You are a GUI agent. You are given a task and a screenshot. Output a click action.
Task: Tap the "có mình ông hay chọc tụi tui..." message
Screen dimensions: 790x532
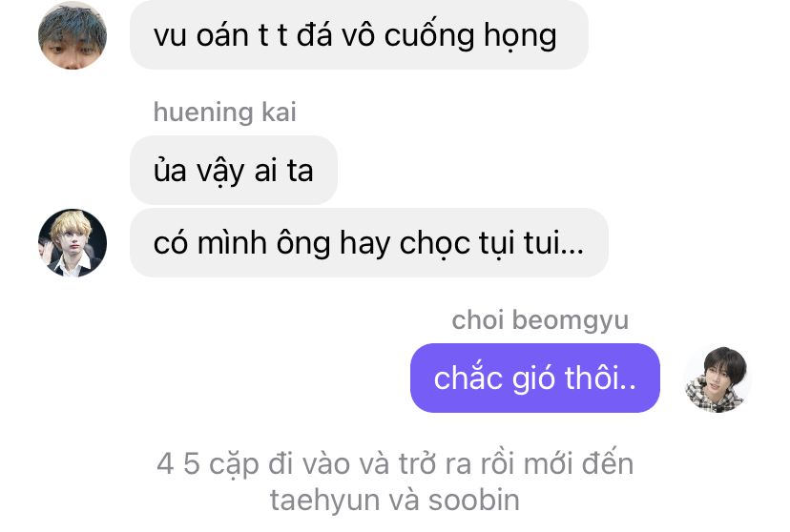click(x=369, y=242)
